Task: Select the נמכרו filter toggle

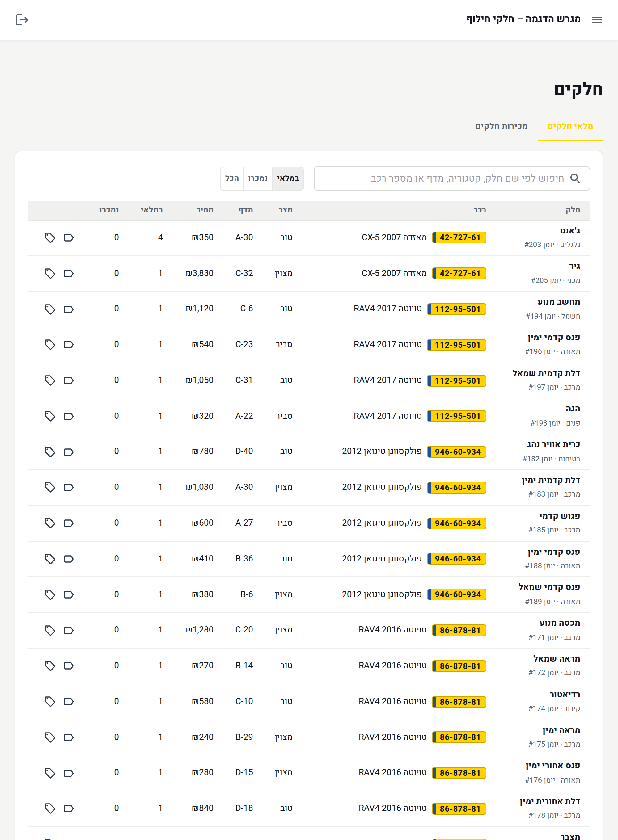Action: (x=258, y=179)
